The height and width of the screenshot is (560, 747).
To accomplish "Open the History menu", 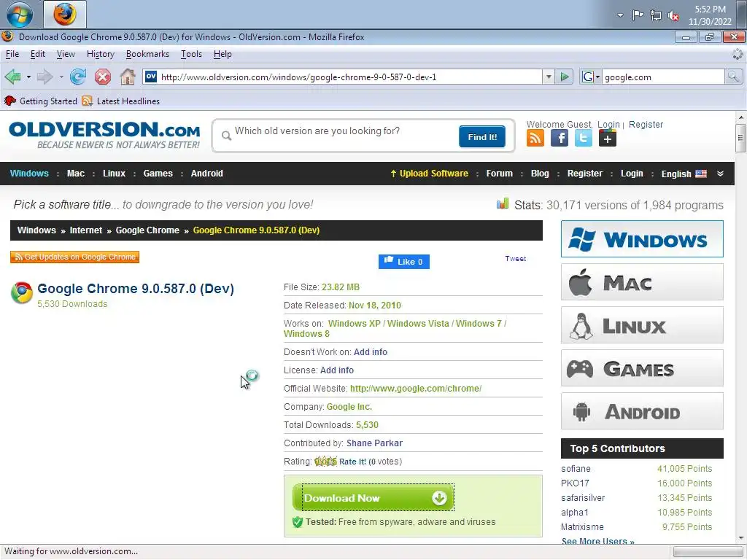I will pyautogui.click(x=101, y=54).
